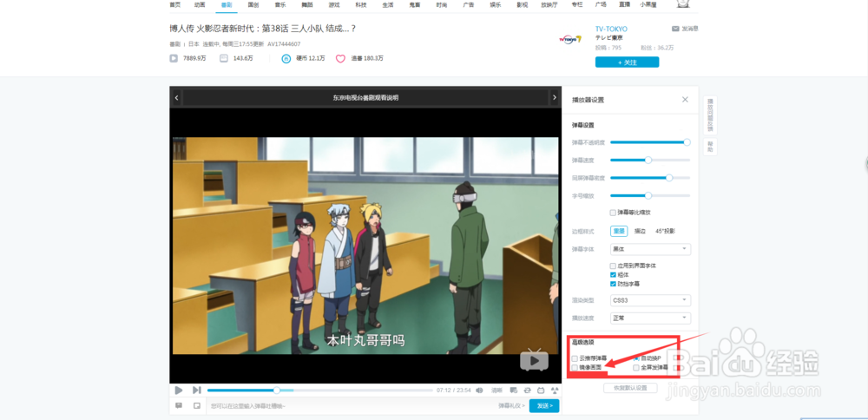Enable 镜像画面 checkbox
Viewport: 868px width, 420px height.
tap(575, 367)
